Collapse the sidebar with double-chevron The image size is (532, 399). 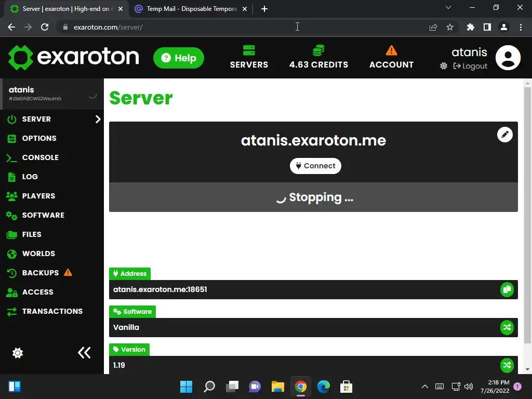84,353
